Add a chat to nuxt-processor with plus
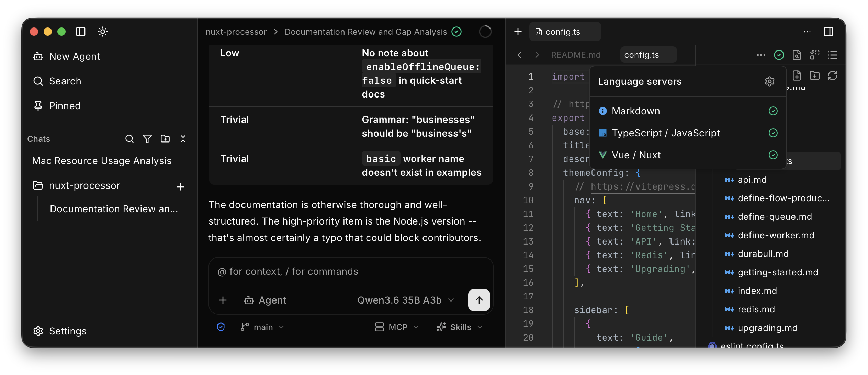Viewport: 868px width, 375px height. pos(180,186)
